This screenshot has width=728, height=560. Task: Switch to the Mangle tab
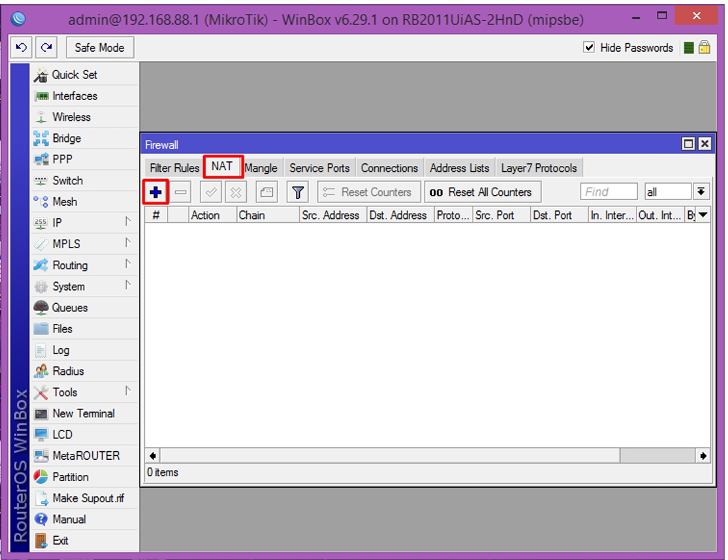pos(261,168)
